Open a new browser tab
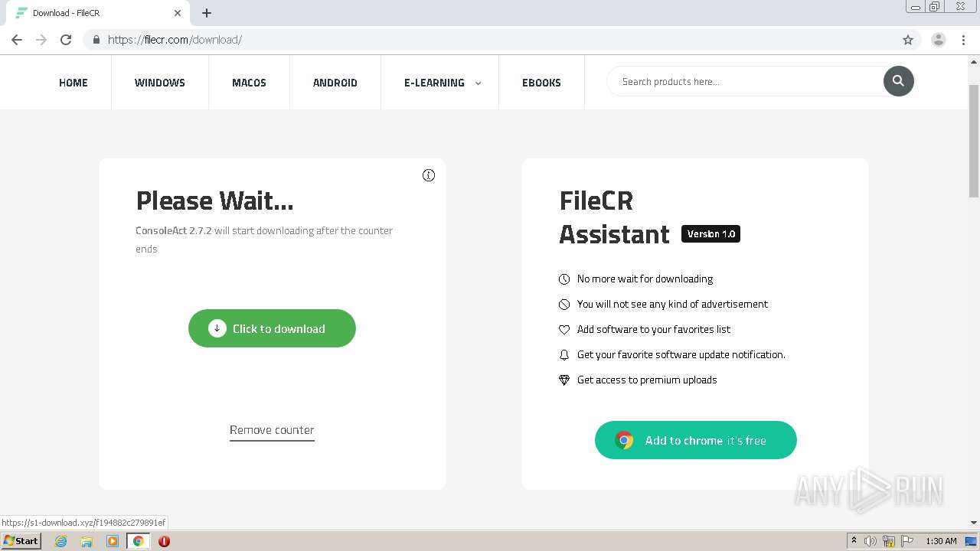The height and width of the screenshot is (551, 980). click(207, 13)
